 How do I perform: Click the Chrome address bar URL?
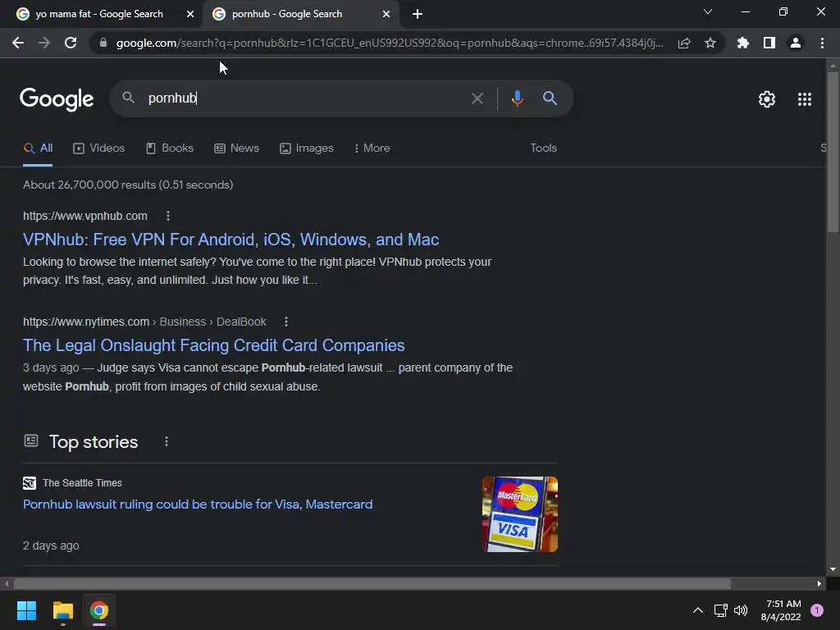(x=390, y=43)
